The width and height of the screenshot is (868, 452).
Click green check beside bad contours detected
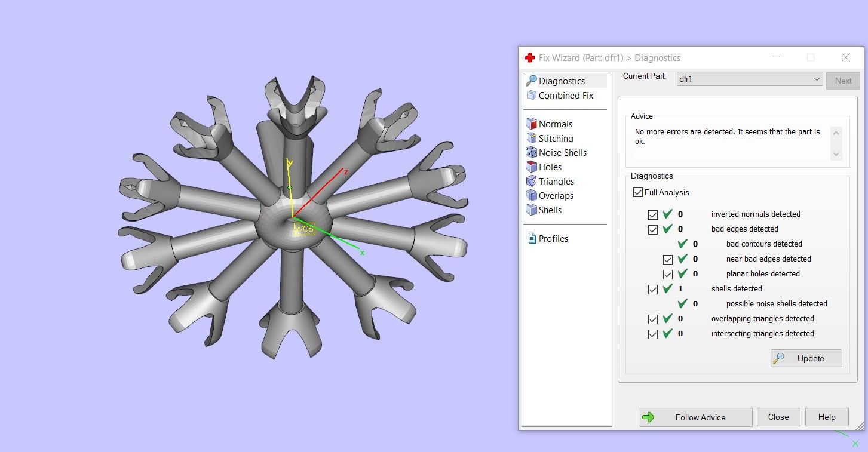point(683,244)
